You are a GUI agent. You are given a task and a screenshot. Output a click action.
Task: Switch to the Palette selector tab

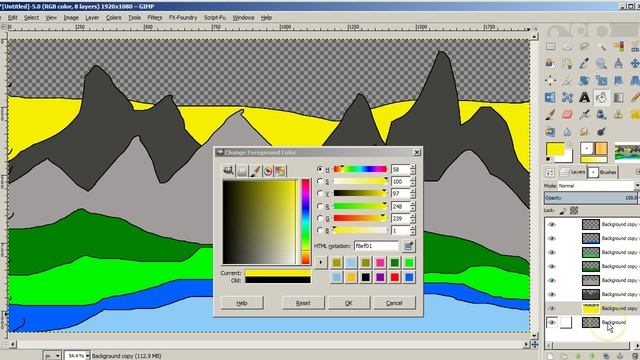(x=280, y=171)
